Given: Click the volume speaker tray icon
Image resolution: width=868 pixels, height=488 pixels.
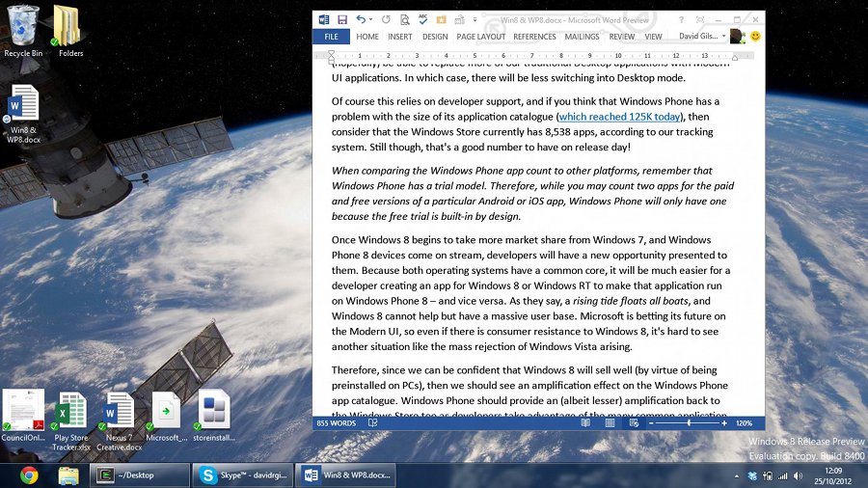Looking at the screenshot, I should [x=798, y=475].
